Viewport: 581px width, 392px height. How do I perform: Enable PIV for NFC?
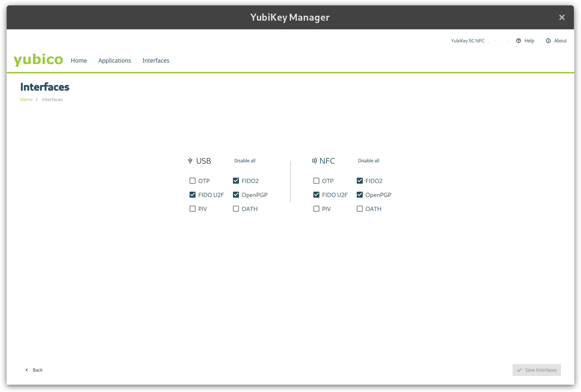click(316, 209)
